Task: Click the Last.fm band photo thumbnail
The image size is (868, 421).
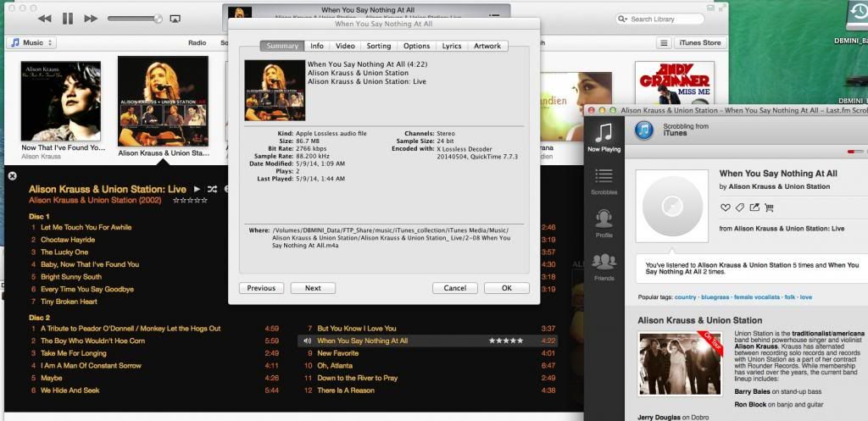Action: [681, 363]
